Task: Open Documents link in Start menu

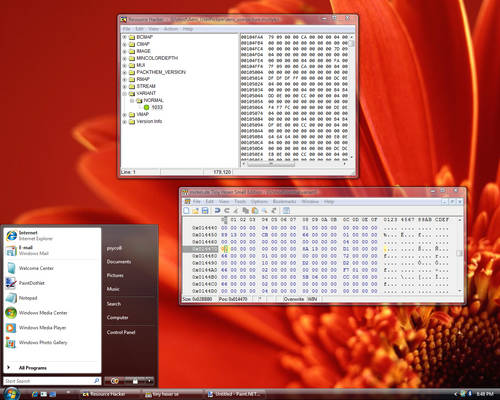Action: (x=119, y=262)
